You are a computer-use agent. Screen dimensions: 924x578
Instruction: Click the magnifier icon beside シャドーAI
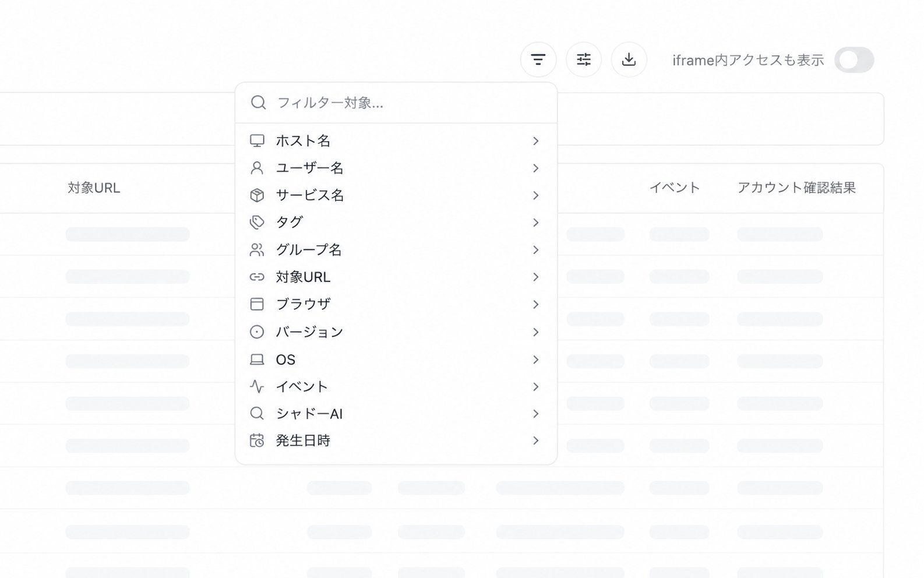pos(257,414)
